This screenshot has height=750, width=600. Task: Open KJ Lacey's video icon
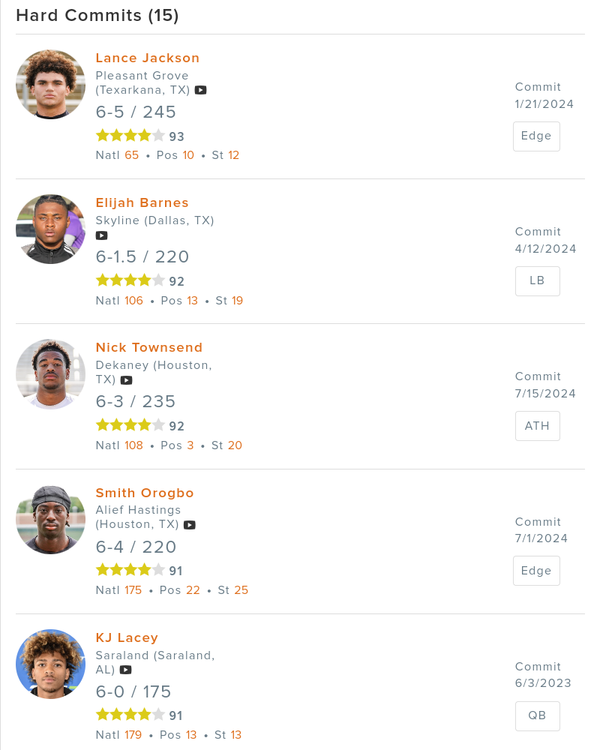click(x=126, y=670)
